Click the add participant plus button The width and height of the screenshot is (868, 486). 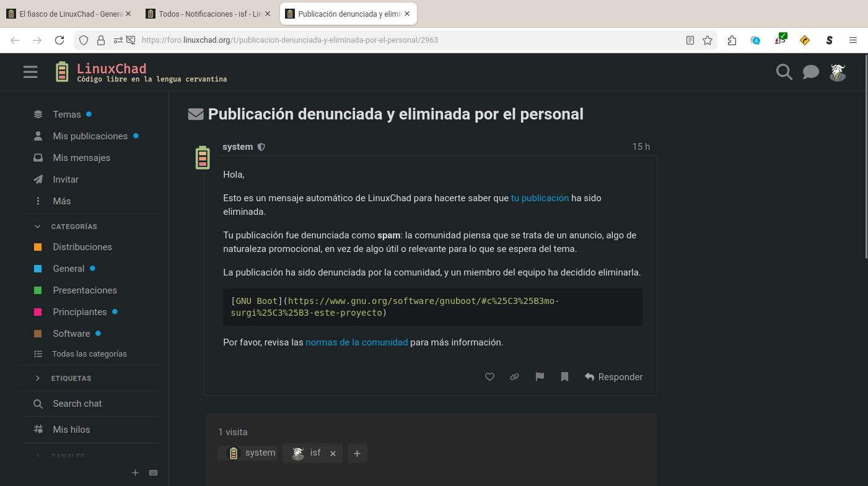[x=357, y=453]
